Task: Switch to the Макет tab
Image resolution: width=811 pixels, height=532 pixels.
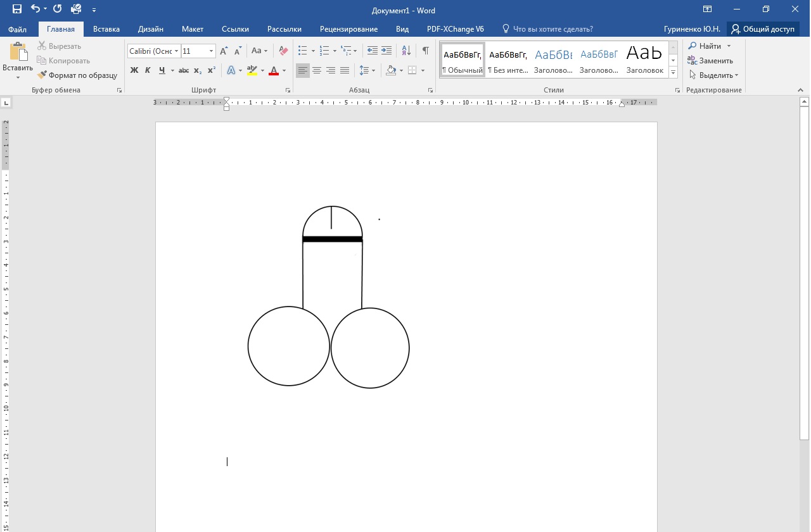Action: (x=193, y=29)
